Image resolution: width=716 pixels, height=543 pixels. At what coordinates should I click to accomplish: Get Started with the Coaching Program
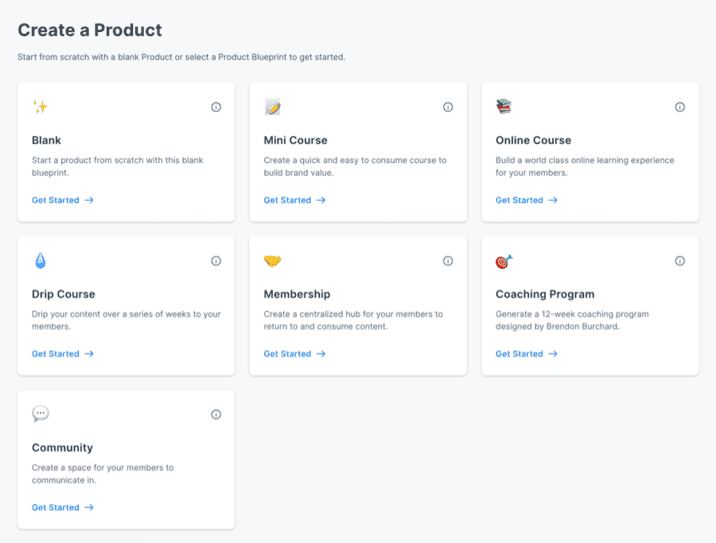(526, 354)
